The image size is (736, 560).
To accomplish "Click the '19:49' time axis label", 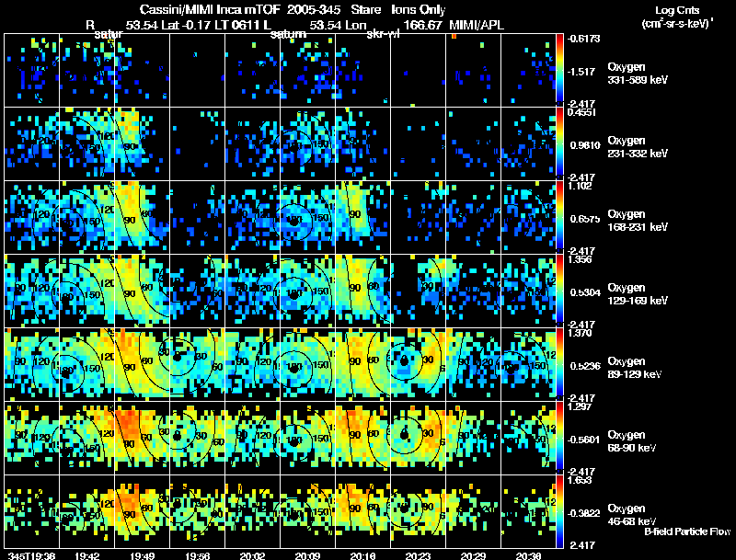I will 143,555.
